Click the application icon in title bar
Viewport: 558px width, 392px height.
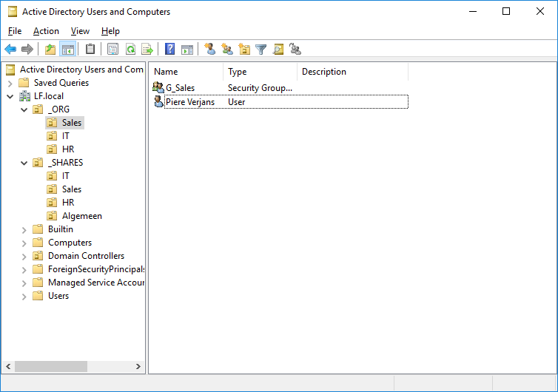[13, 12]
